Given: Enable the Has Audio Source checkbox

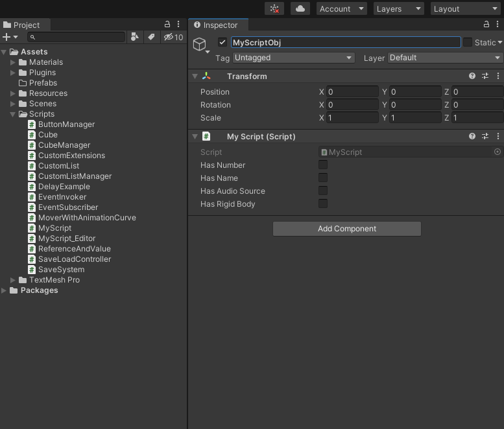Looking at the screenshot, I should click(x=323, y=191).
